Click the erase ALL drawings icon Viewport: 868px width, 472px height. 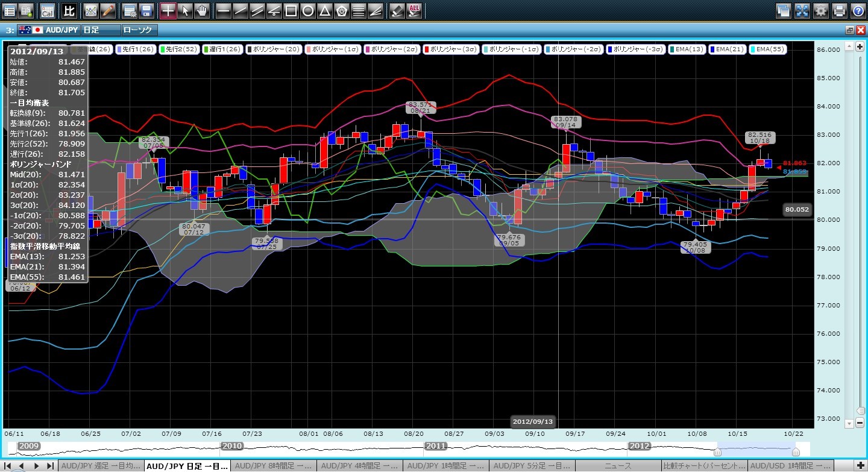pyautogui.click(x=414, y=10)
